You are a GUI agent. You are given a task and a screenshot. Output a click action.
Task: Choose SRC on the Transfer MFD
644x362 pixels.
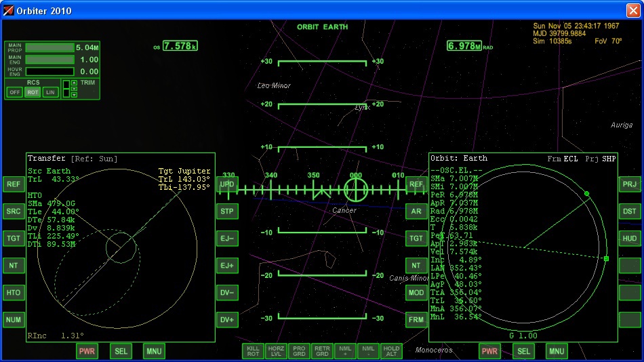pos(14,212)
